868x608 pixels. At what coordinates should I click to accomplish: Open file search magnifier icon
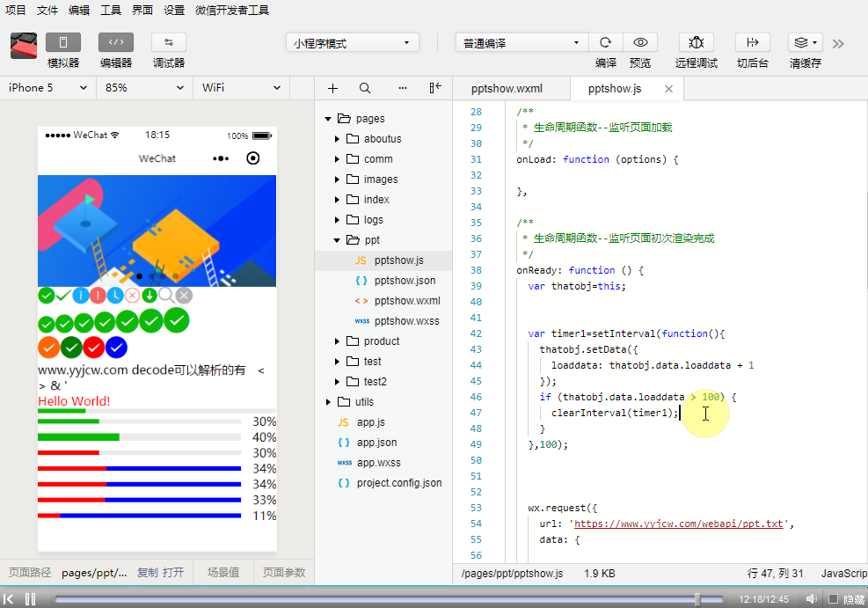pos(365,88)
